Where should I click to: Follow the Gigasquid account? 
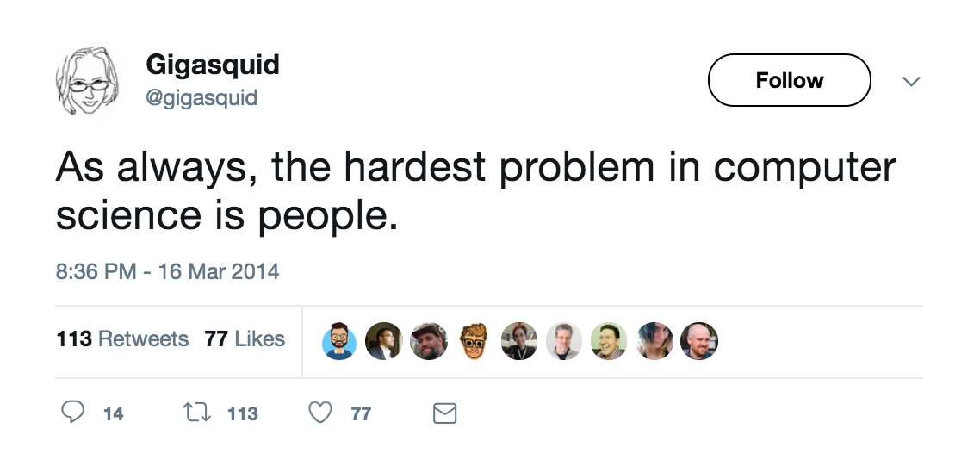pos(789,80)
